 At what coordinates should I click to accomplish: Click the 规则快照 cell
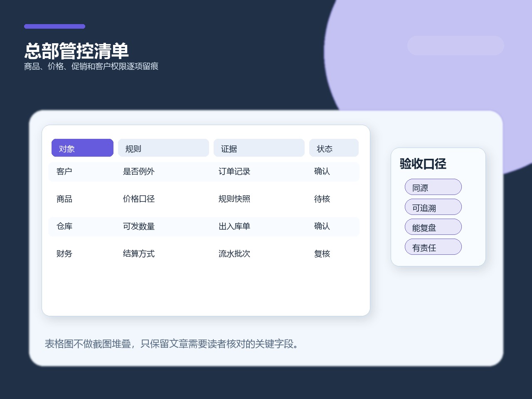coord(234,199)
